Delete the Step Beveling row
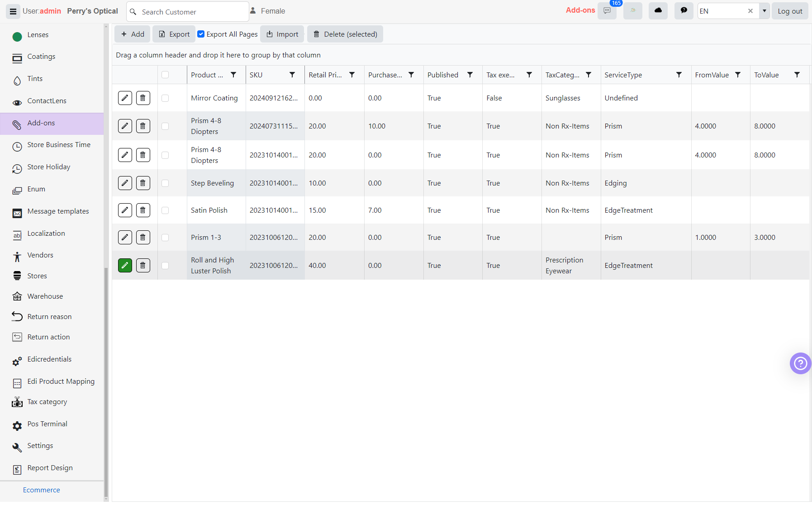 (x=143, y=183)
